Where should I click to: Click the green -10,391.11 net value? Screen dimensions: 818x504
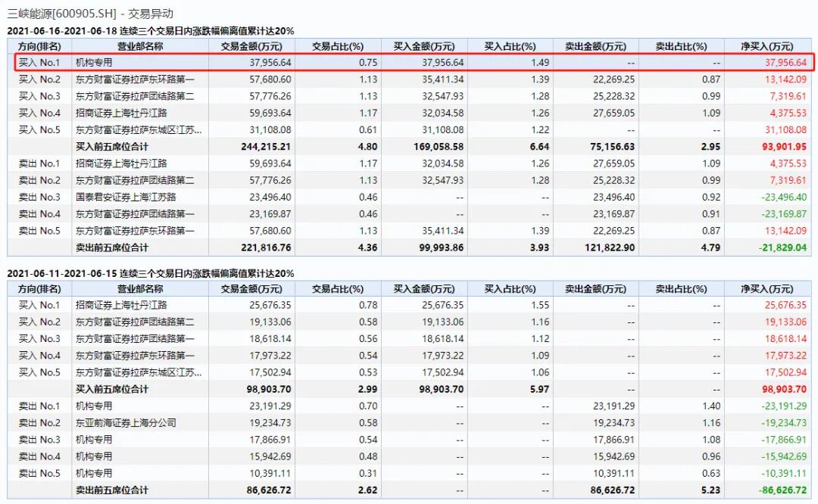(784, 473)
